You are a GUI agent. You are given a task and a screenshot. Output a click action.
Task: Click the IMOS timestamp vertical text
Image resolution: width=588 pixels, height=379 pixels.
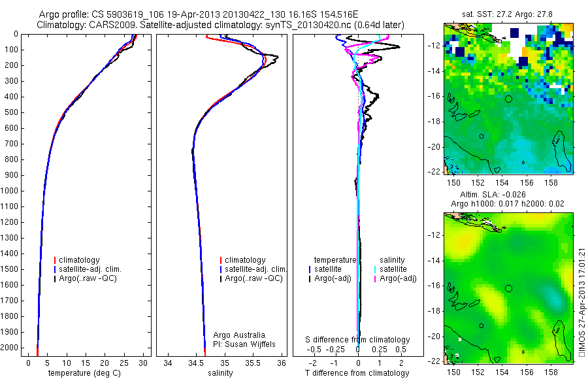581,302
